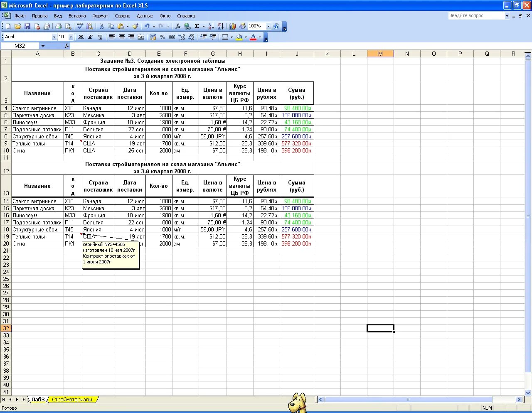Open the Font name Arial dropdown

pyautogui.click(x=54, y=37)
